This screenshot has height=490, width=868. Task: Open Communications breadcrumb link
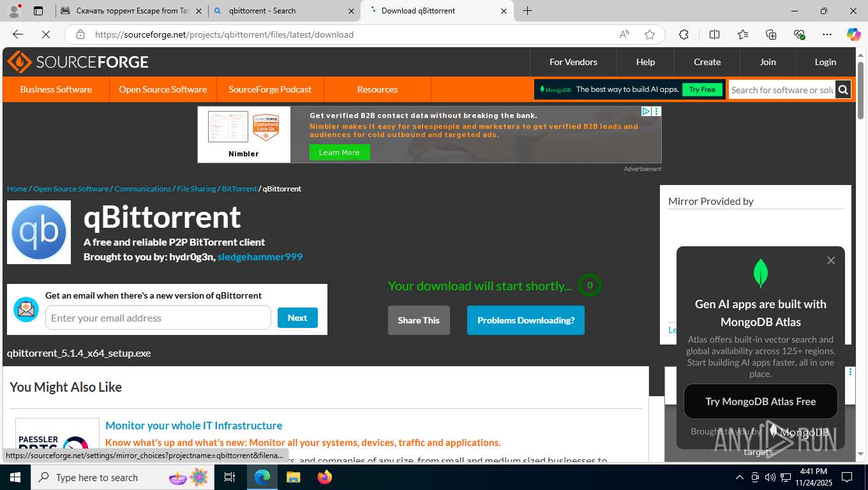(143, 189)
